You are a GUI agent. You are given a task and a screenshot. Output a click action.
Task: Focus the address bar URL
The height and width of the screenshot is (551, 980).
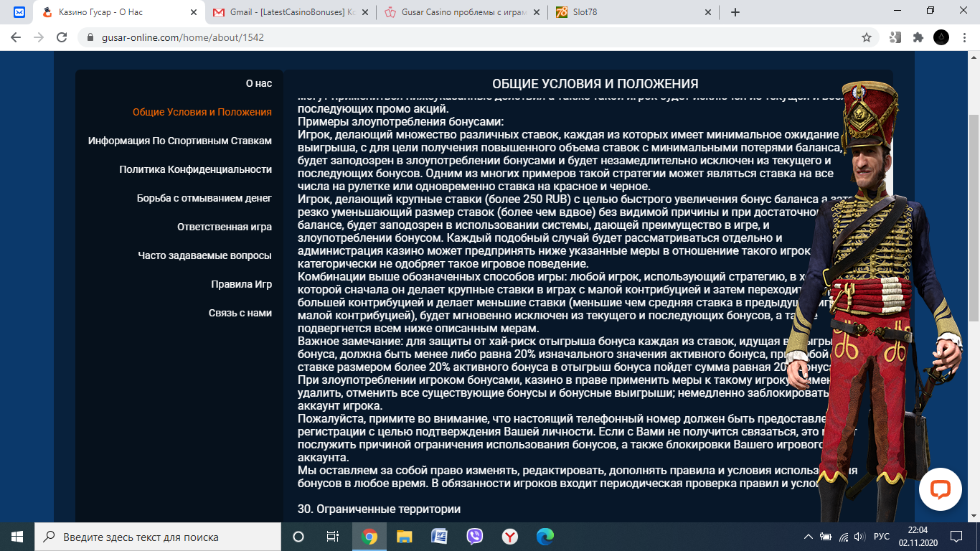click(182, 37)
